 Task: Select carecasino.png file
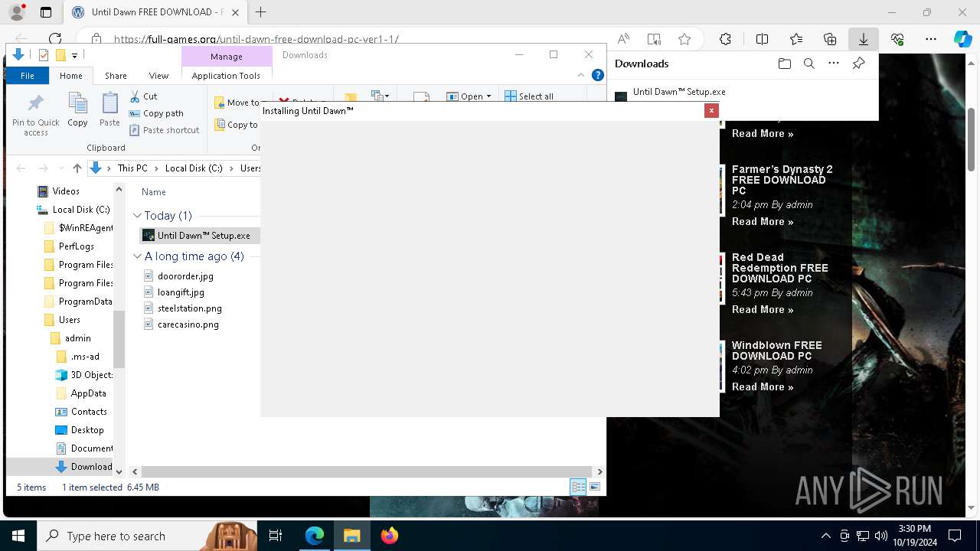(188, 324)
